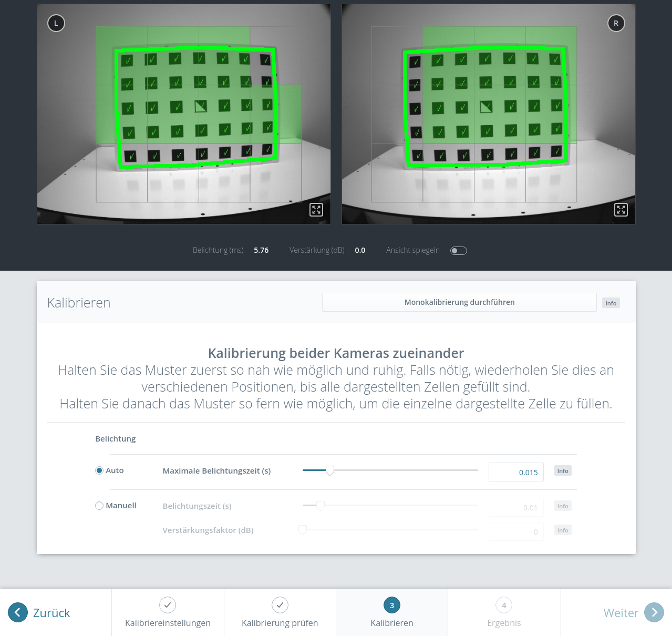Viewport: 672px width, 636px height.
Task: Select the Manuell exposure radio button
Action: coord(99,505)
